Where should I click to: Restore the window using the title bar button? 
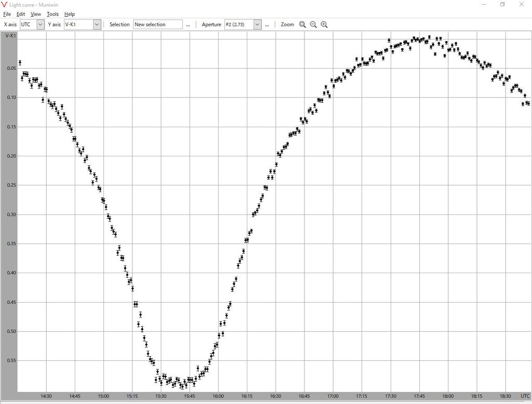[502, 5]
